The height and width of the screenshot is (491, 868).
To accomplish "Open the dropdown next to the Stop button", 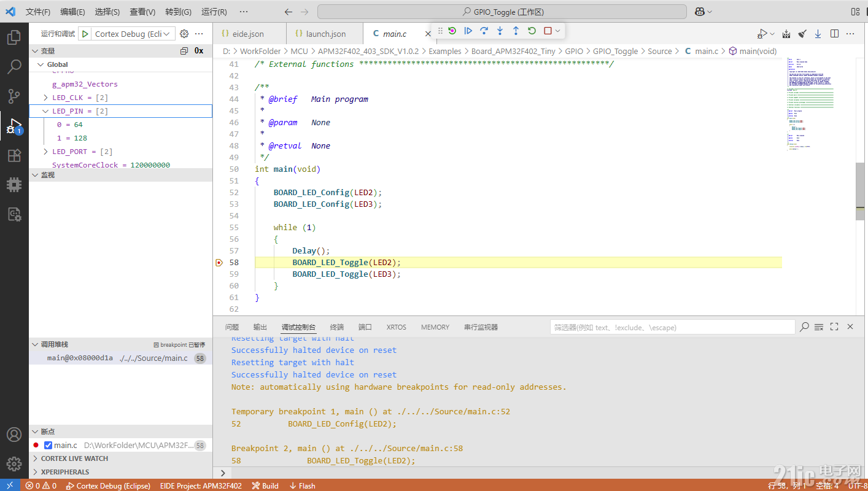I will 557,31.
